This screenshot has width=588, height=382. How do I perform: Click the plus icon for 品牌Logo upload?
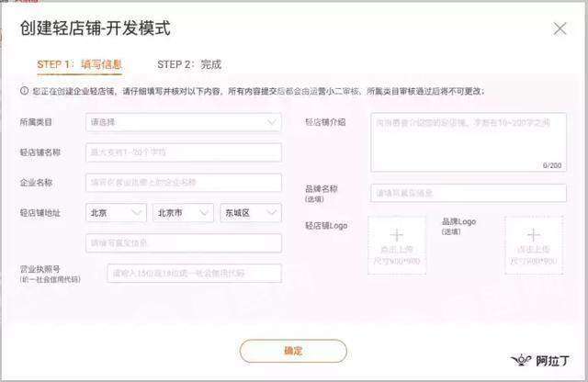point(533,236)
